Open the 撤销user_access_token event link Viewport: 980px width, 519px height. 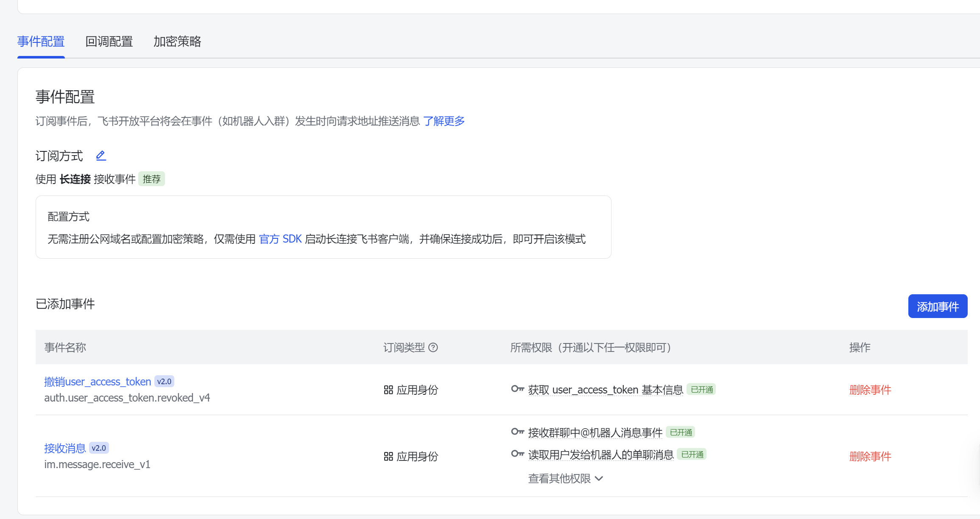pyautogui.click(x=98, y=382)
